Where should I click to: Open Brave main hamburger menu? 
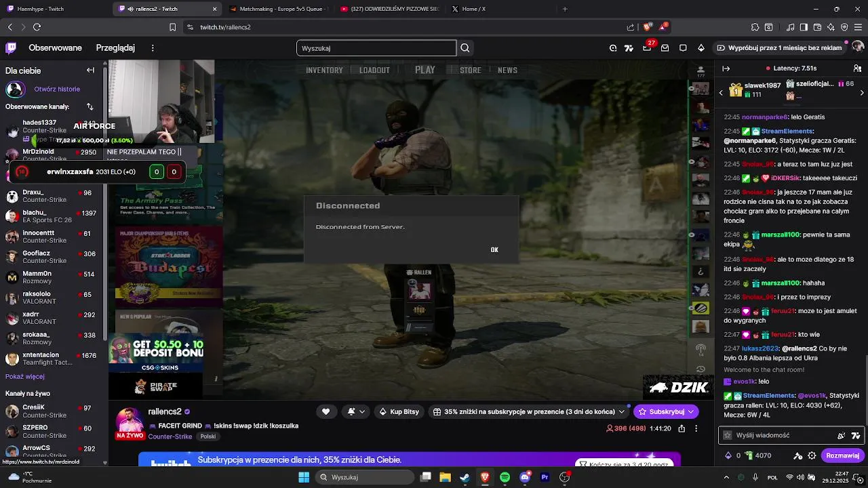point(858,27)
